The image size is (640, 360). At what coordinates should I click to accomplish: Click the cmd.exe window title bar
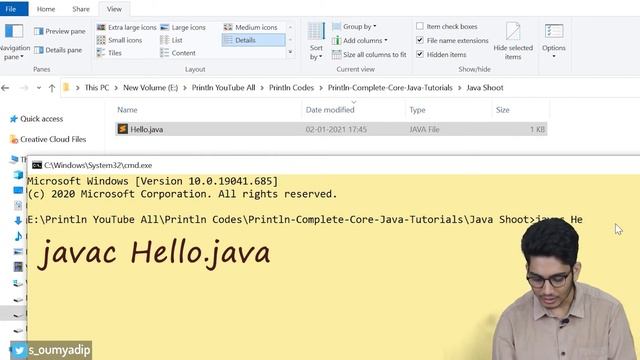[x=334, y=165]
